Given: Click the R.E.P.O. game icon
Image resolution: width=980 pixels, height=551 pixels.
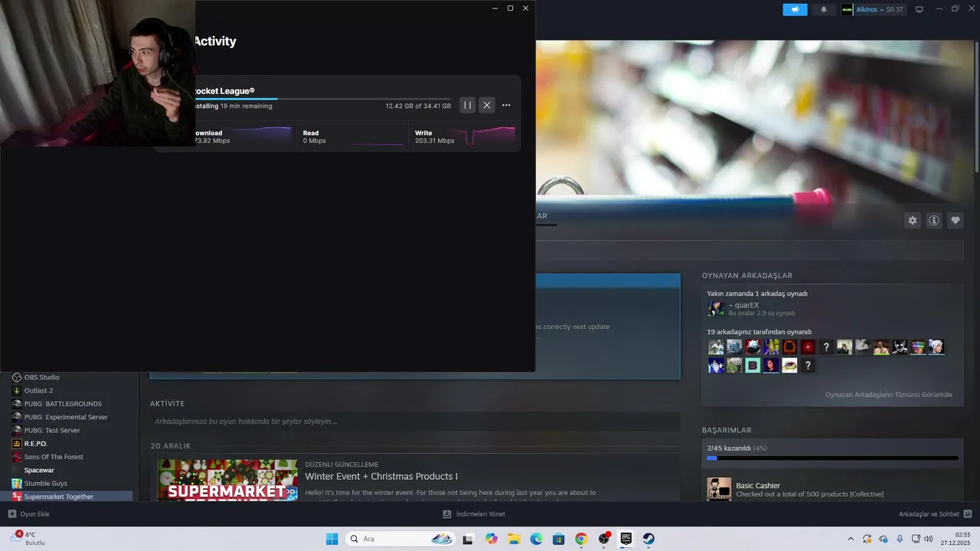Looking at the screenshot, I should pos(17,444).
